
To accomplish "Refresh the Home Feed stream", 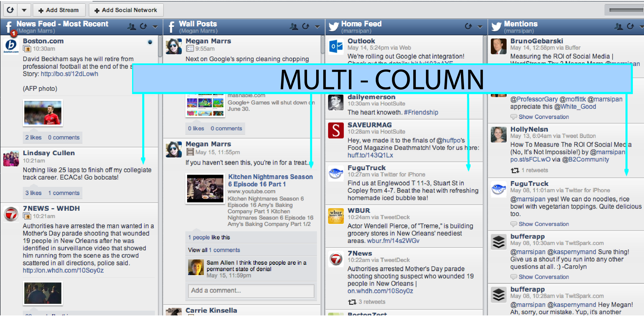I will pyautogui.click(x=468, y=26).
